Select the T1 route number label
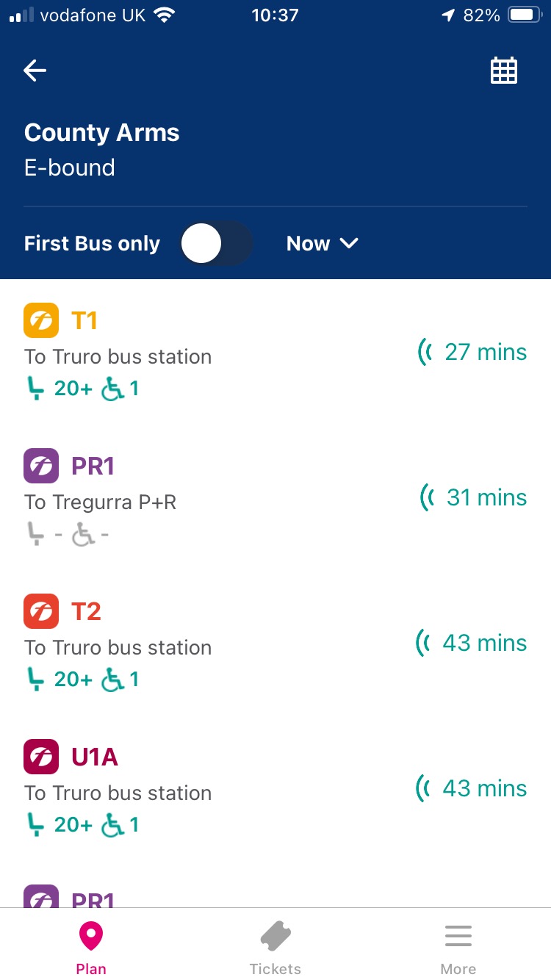 [84, 321]
